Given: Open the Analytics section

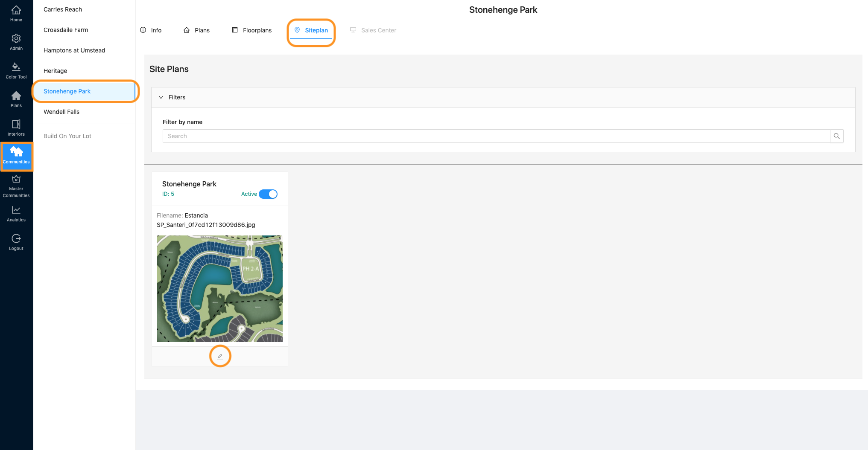Looking at the screenshot, I should point(16,213).
